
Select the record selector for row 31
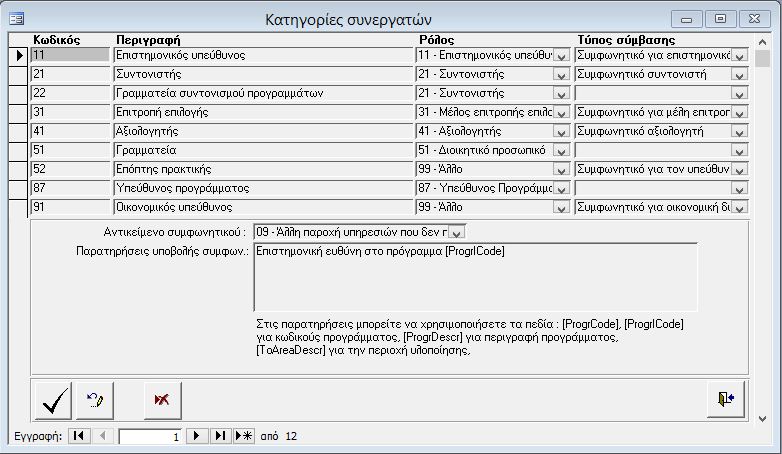pos(19,112)
